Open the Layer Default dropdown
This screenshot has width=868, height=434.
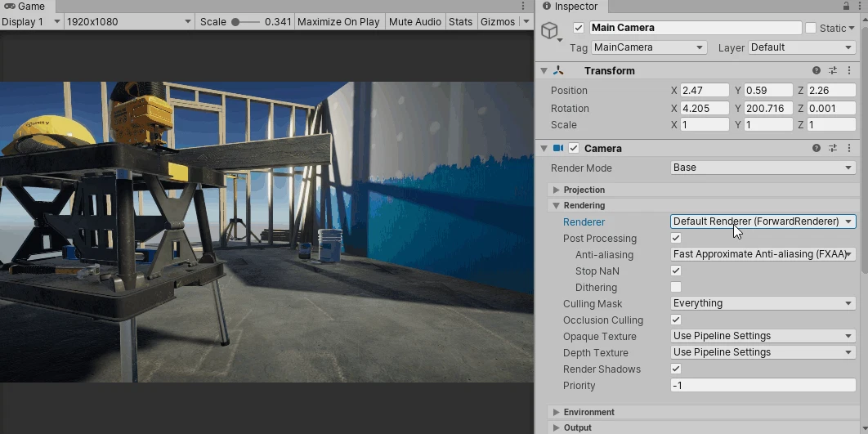pyautogui.click(x=802, y=47)
